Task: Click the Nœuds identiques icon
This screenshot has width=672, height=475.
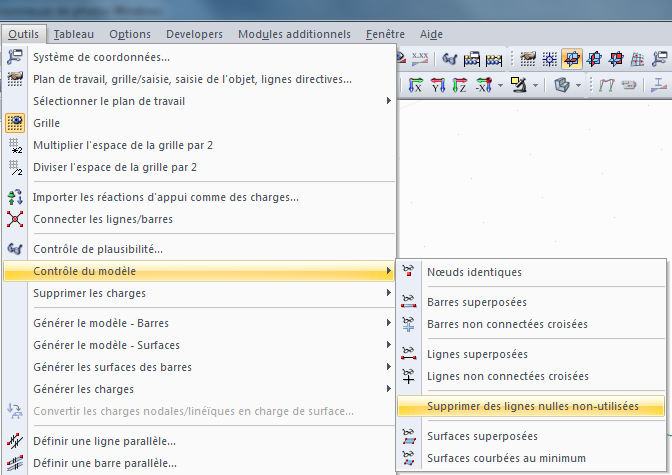Action: point(408,271)
